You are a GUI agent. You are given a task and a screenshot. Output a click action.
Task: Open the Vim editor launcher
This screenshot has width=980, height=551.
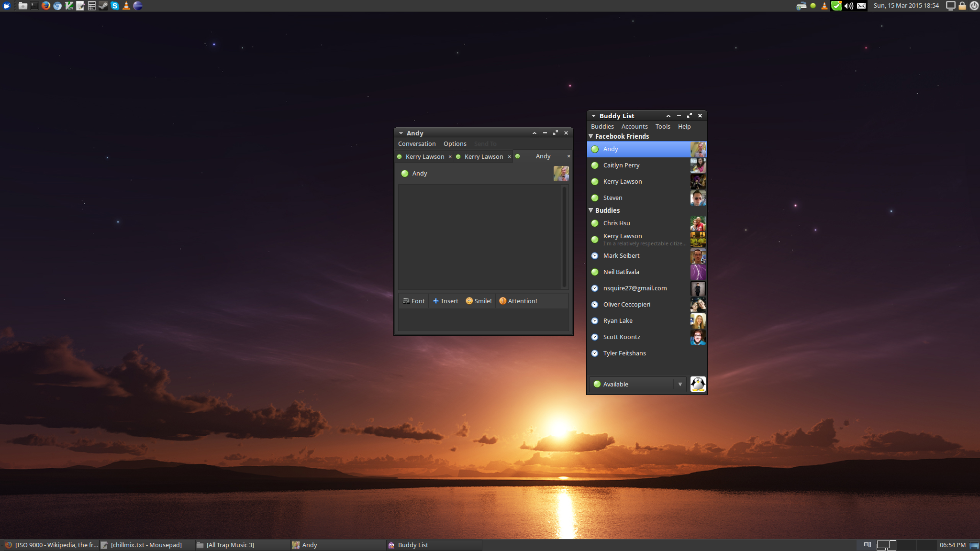[69, 6]
